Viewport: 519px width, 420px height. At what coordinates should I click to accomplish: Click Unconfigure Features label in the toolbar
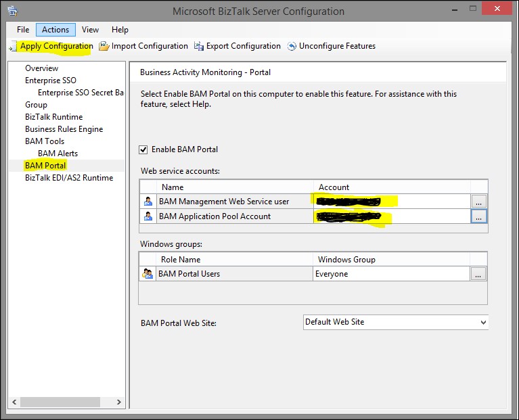(337, 46)
